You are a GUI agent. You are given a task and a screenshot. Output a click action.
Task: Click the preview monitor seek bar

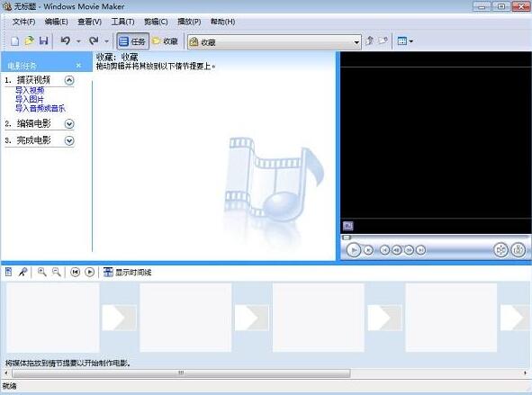point(436,238)
